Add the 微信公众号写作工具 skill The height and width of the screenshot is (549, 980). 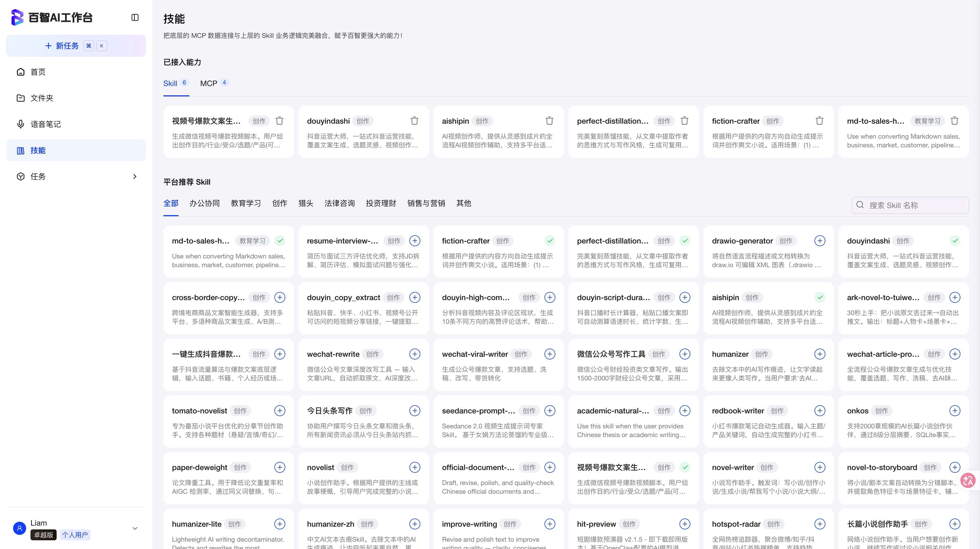tap(685, 354)
